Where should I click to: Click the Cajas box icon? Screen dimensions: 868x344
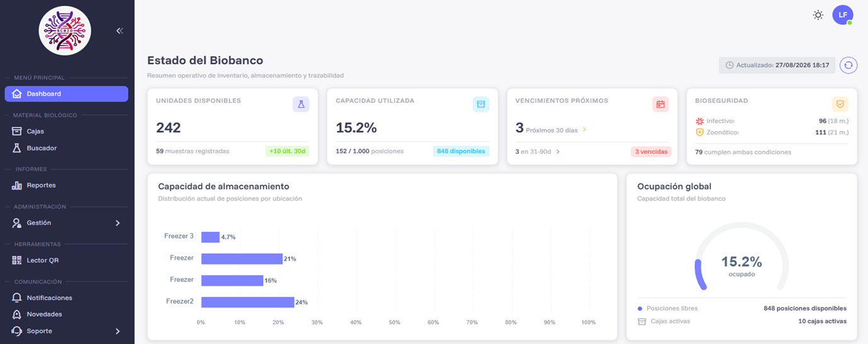[17, 131]
